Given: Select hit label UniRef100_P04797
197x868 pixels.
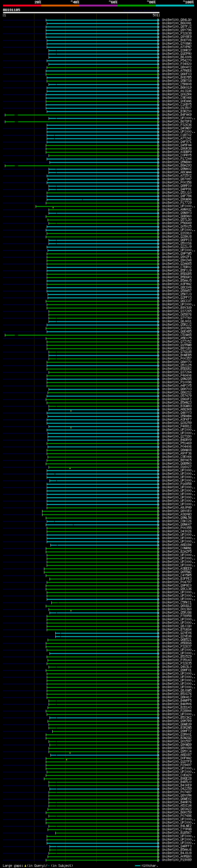Looking at the screenshot, I should pyautogui.click(x=177, y=582).
